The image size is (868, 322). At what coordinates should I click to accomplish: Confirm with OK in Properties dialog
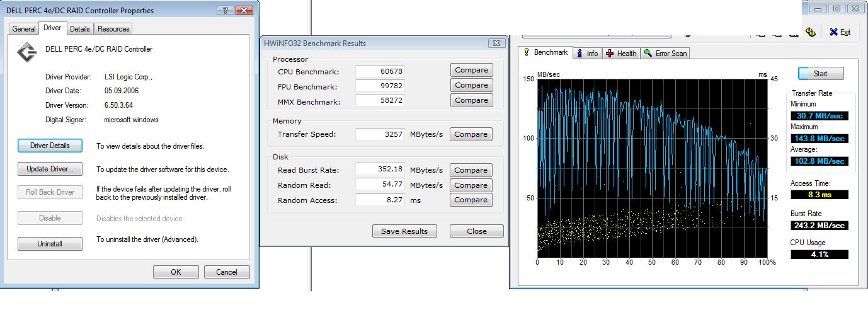[x=176, y=272]
